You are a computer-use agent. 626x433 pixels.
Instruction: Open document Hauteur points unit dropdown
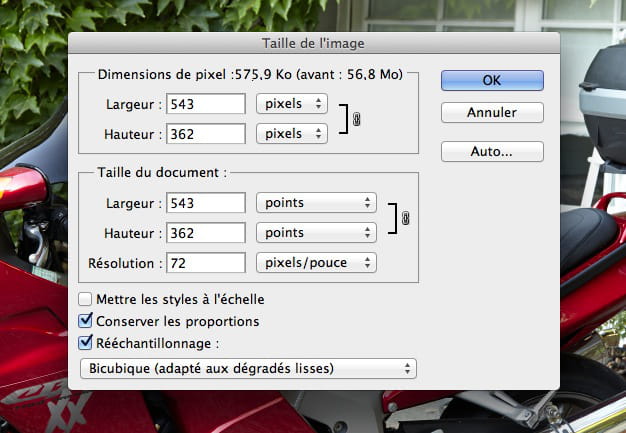click(x=316, y=233)
